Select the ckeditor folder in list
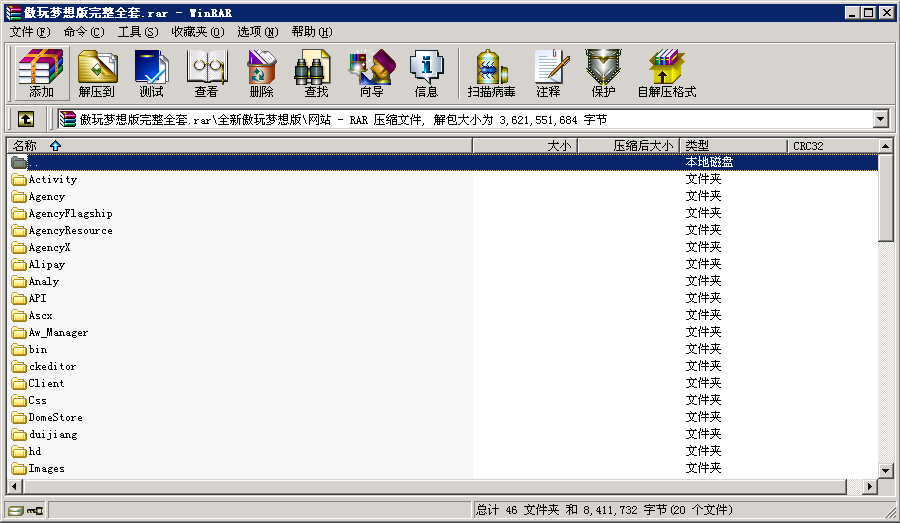Screen dimensions: 900x523 pos(52,367)
